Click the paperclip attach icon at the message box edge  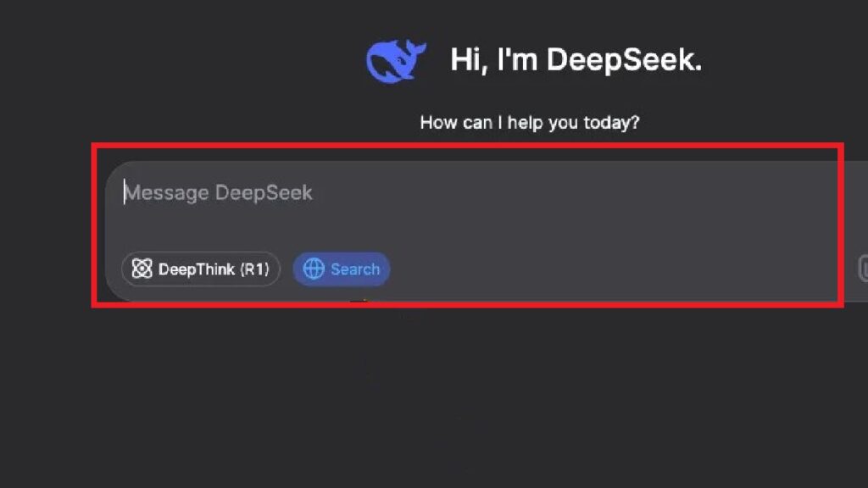click(863, 269)
